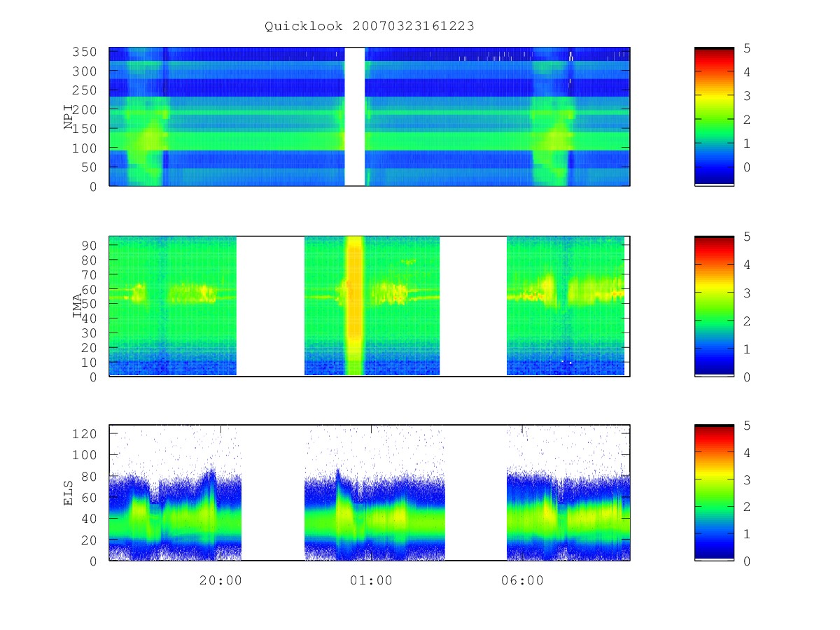Click the orange vertical burst in IMA spectrogram
The width and height of the screenshot is (840, 630).
point(355,306)
